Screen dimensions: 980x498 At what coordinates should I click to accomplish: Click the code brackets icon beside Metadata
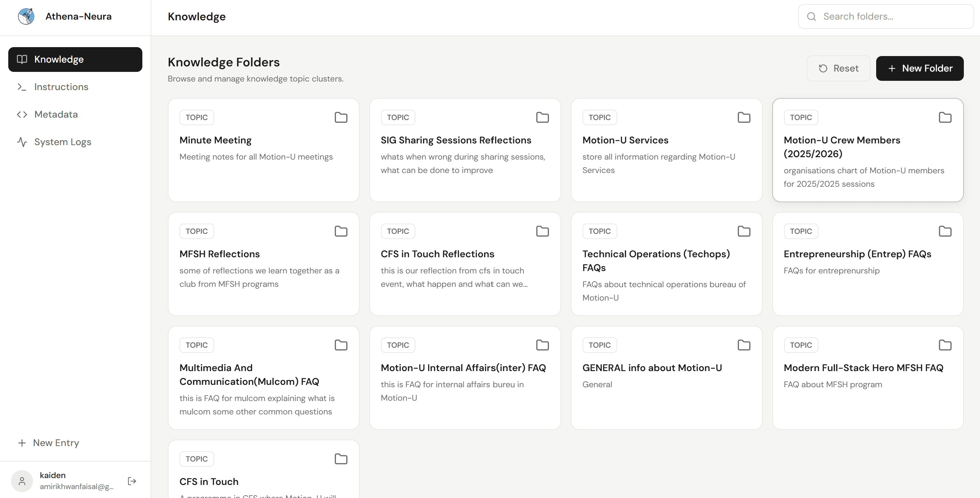22,114
